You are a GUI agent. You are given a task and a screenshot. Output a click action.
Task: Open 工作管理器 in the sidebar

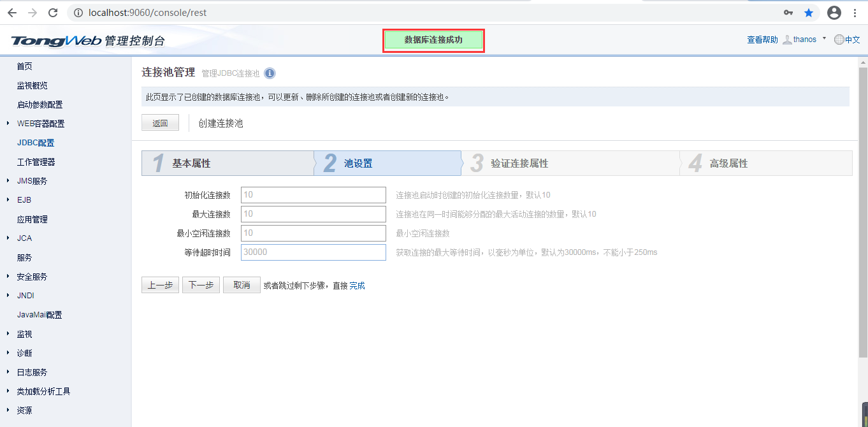[x=36, y=162]
